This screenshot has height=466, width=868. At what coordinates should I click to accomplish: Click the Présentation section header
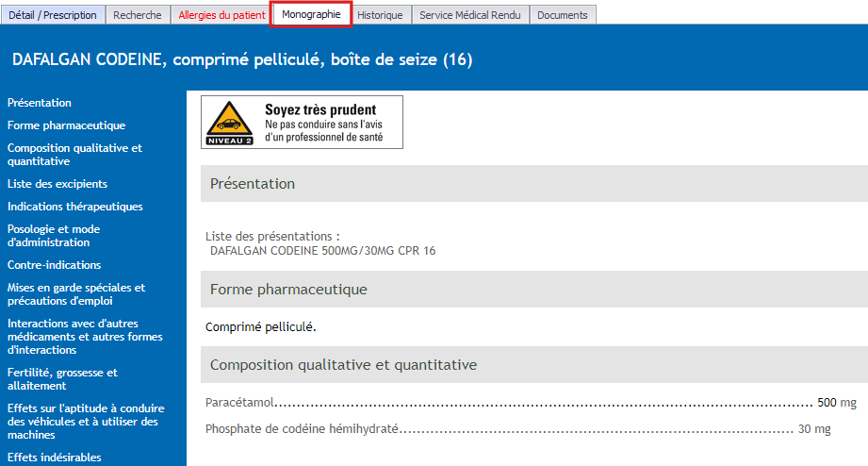point(534,183)
